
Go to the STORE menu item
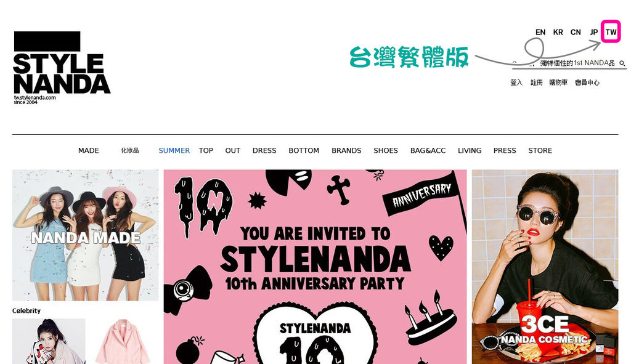540,150
